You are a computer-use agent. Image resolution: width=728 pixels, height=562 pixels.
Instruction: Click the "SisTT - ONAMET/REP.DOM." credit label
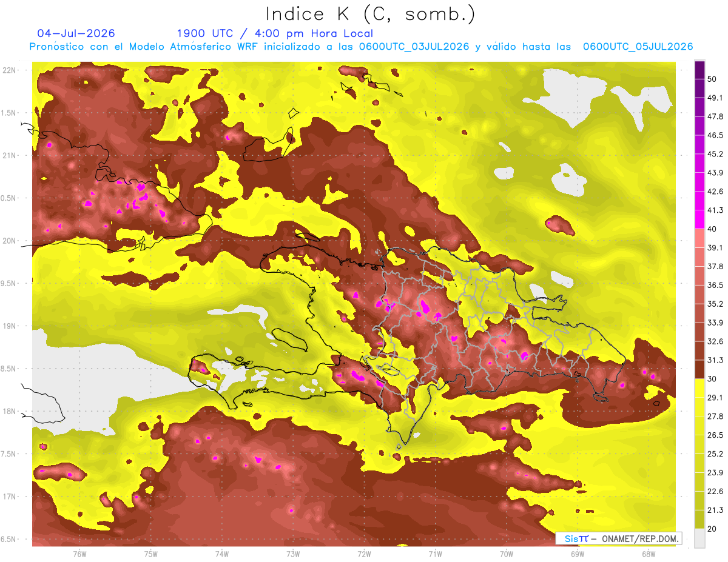(618, 538)
